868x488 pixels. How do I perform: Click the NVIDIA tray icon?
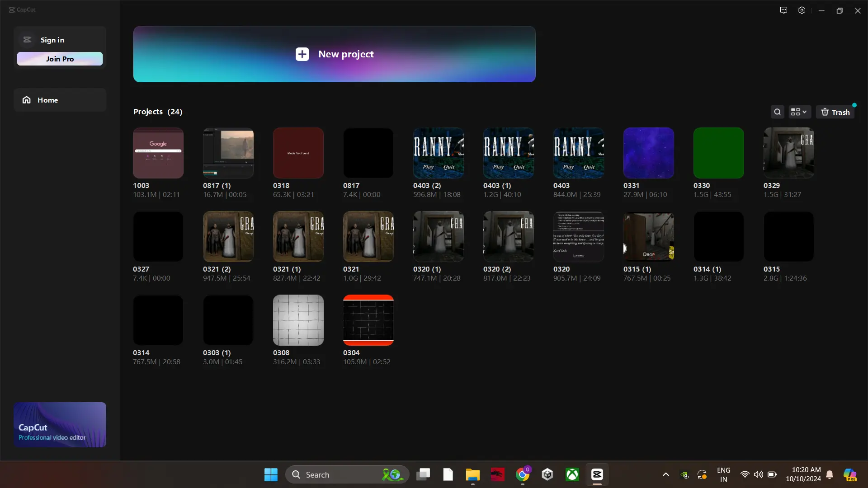[x=684, y=474]
